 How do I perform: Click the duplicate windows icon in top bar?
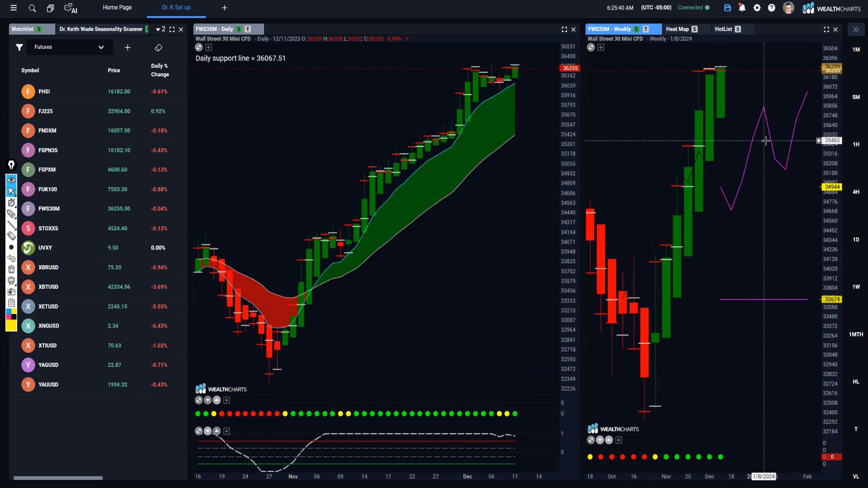coord(50,8)
